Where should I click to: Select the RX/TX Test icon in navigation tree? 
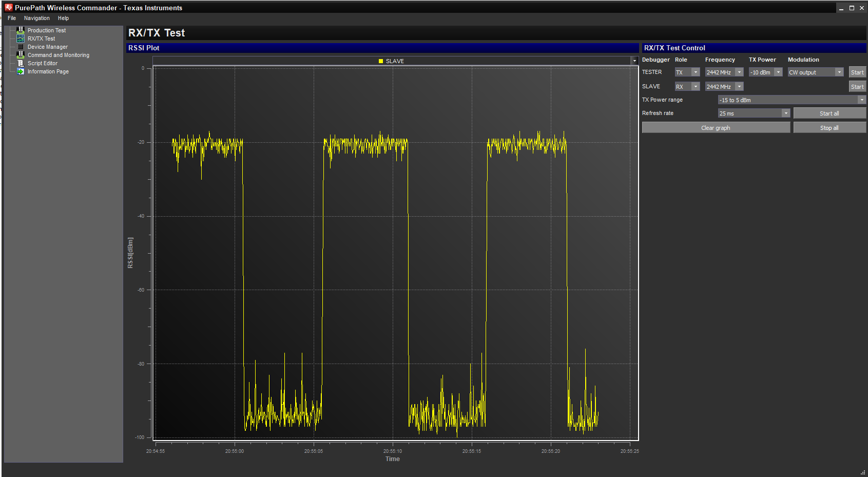(x=21, y=39)
